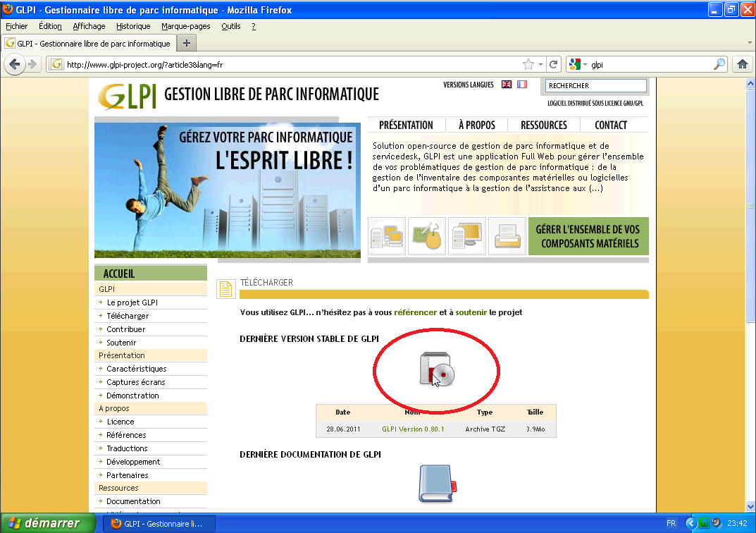Click the mouse peripheral icon in banner

(x=427, y=236)
